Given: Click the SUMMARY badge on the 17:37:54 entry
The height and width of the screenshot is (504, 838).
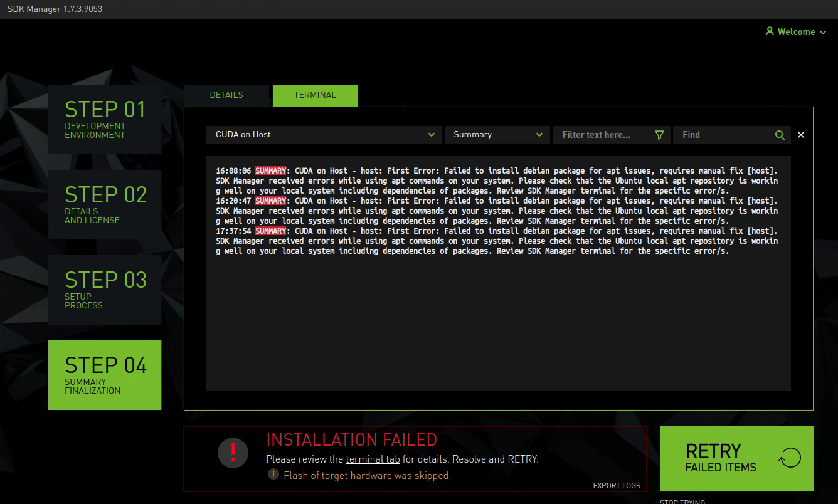Looking at the screenshot, I should [x=270, y=231].
